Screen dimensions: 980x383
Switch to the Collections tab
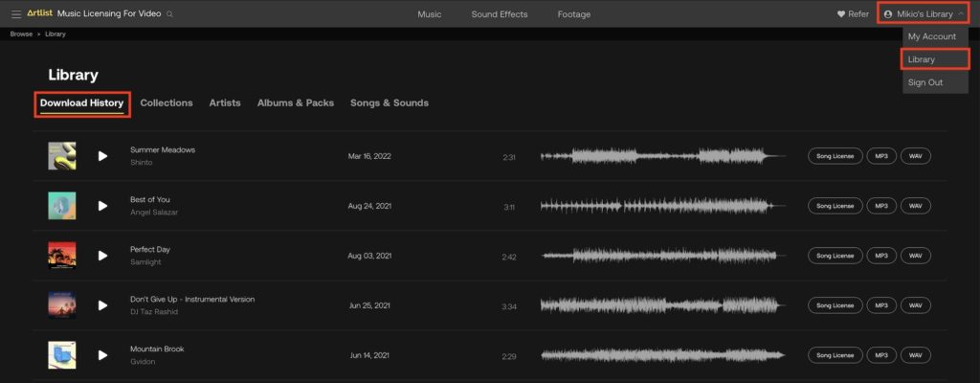tap(167, 102)
